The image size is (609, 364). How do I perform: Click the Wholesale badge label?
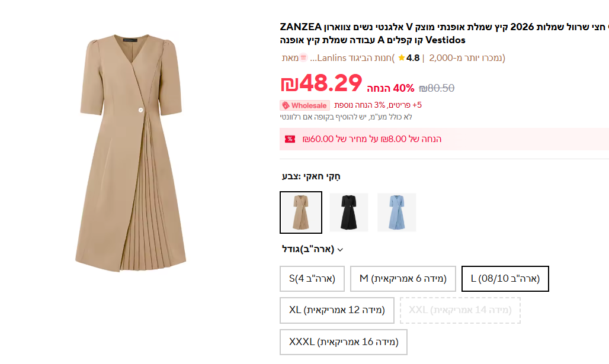[x=309, y=105]
